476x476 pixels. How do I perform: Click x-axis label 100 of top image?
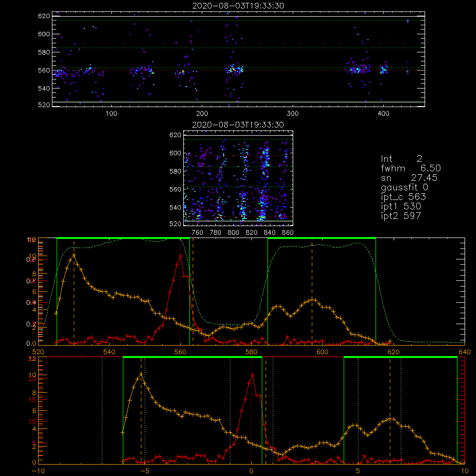111,114
